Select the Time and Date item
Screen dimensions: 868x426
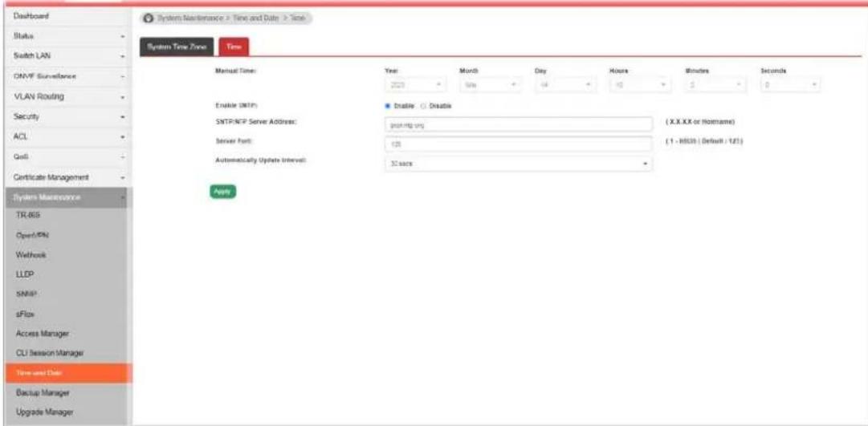point(69,373)
